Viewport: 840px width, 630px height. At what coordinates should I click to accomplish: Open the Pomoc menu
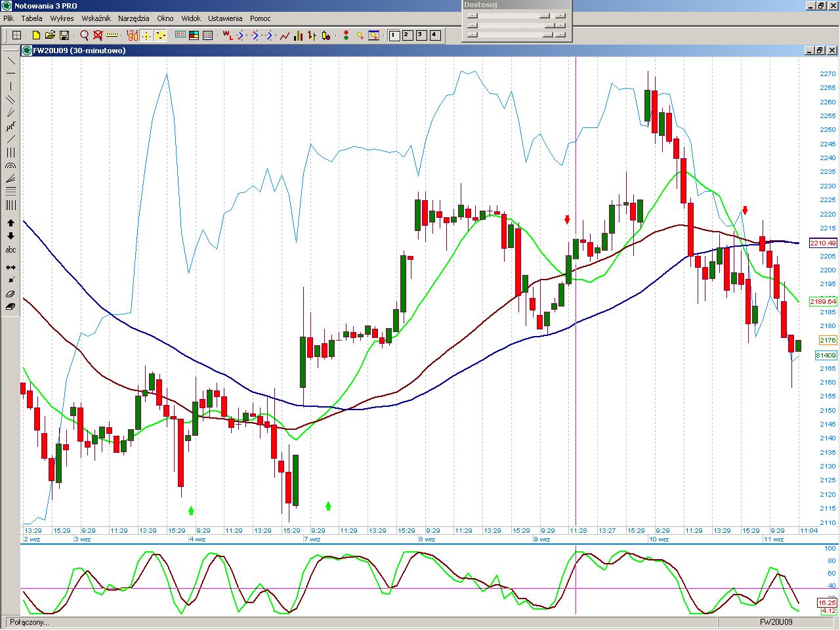click(x=261, y=18)
